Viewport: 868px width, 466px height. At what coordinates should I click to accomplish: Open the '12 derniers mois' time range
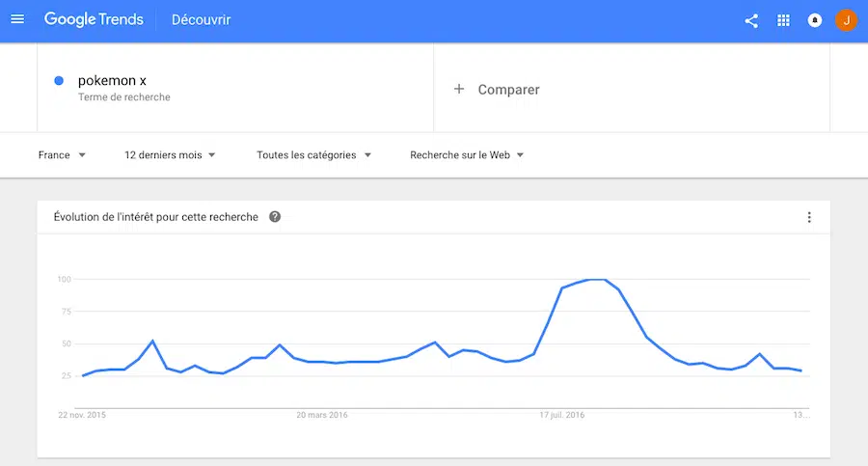click(x=170, y=155)
